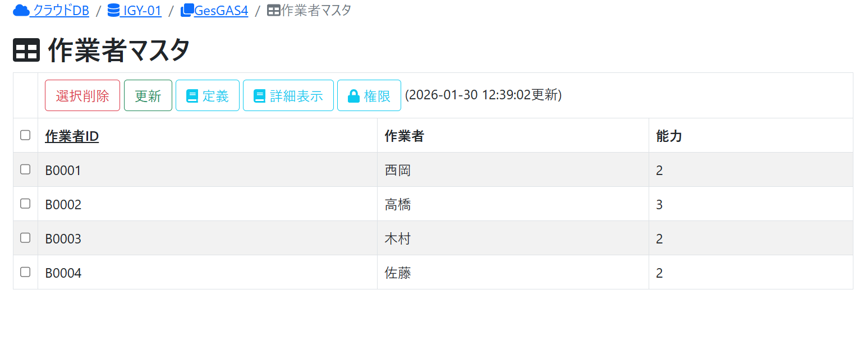
Task: Check the checkbox for row B0003
Action: [25, 238]
